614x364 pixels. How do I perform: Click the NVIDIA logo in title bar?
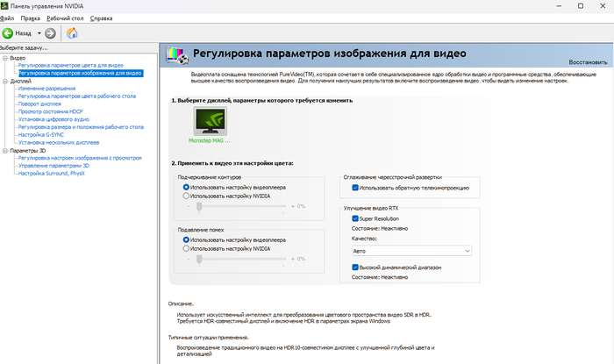point(5,6)
